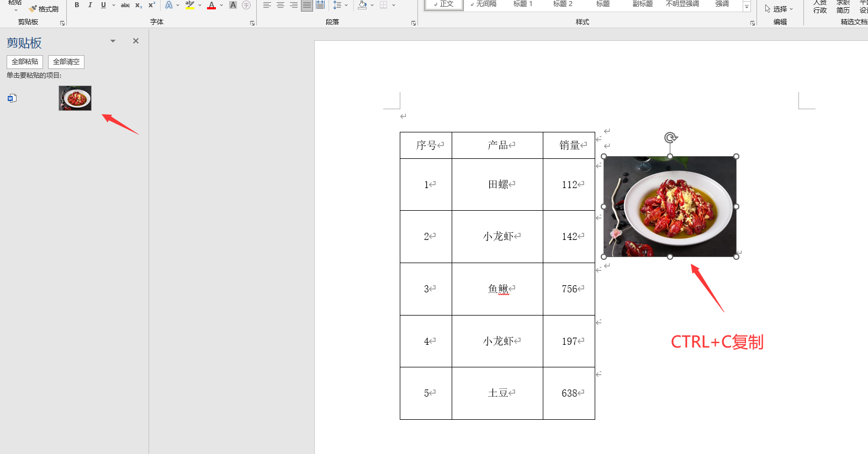Select the 无间隔 style
This screenshot has height=454, width=868.
coord(484,4)
